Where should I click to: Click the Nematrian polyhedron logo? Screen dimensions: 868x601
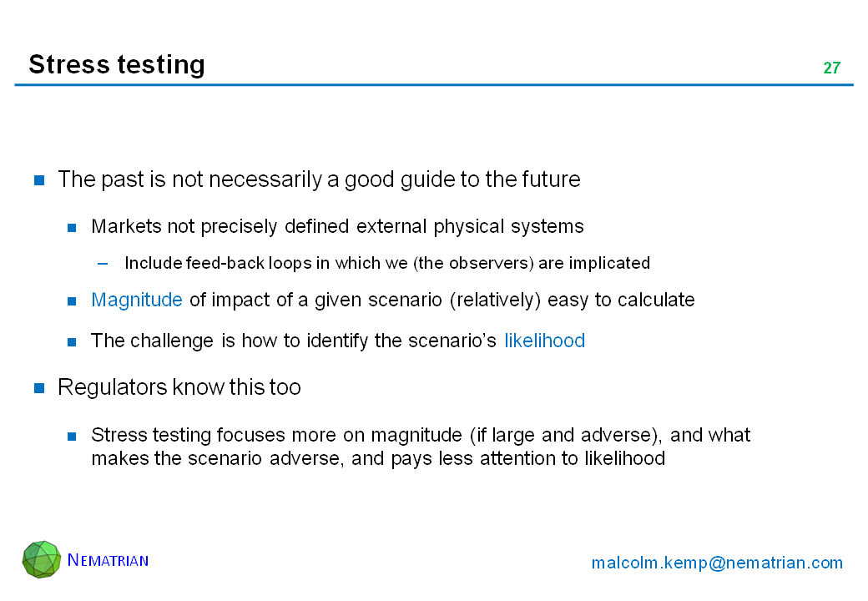coord(42,559)
